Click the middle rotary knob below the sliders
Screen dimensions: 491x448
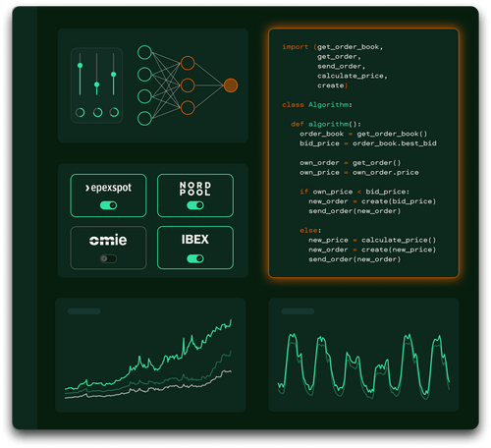(97, 112)
